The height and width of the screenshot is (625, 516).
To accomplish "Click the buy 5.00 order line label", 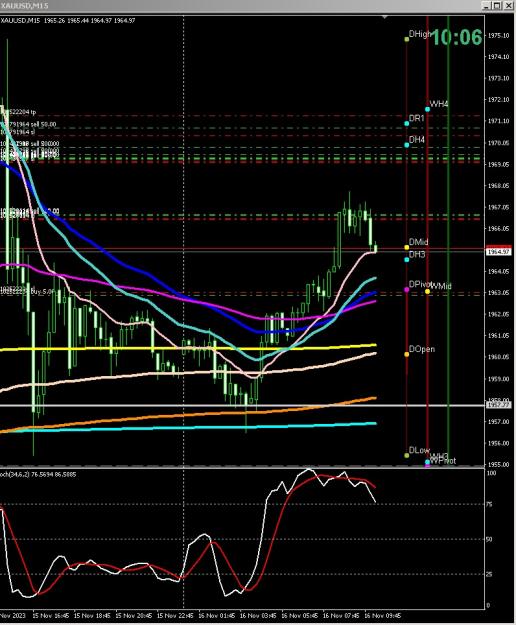I will pos(27,291).
